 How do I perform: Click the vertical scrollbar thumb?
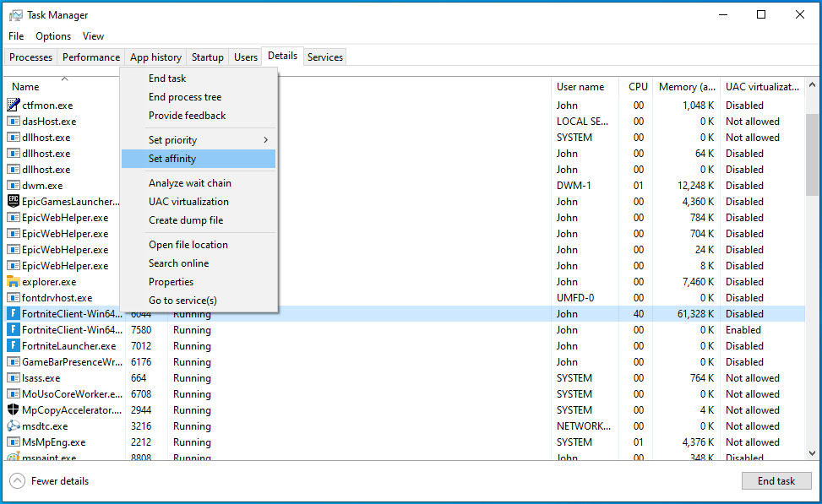click(812, 154)
